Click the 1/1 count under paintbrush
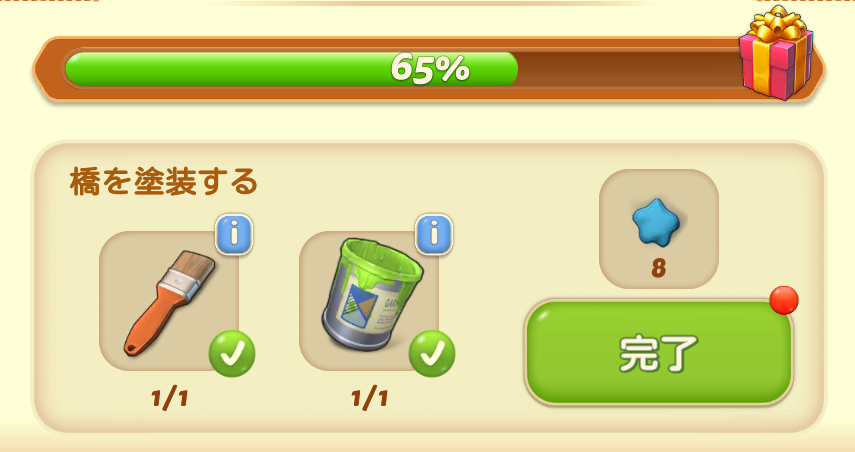This screenshot has height=452, width=855. (170, 399)
